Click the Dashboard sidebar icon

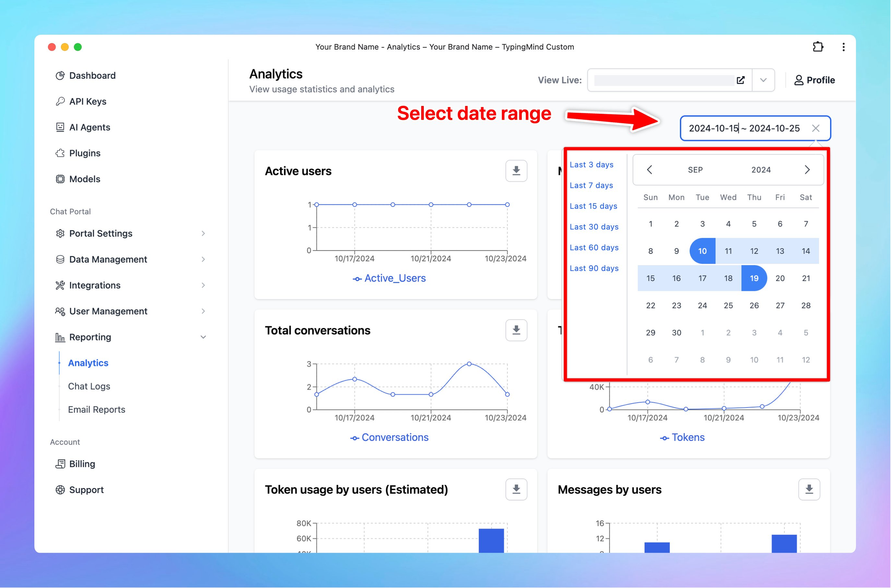(60, 76)
